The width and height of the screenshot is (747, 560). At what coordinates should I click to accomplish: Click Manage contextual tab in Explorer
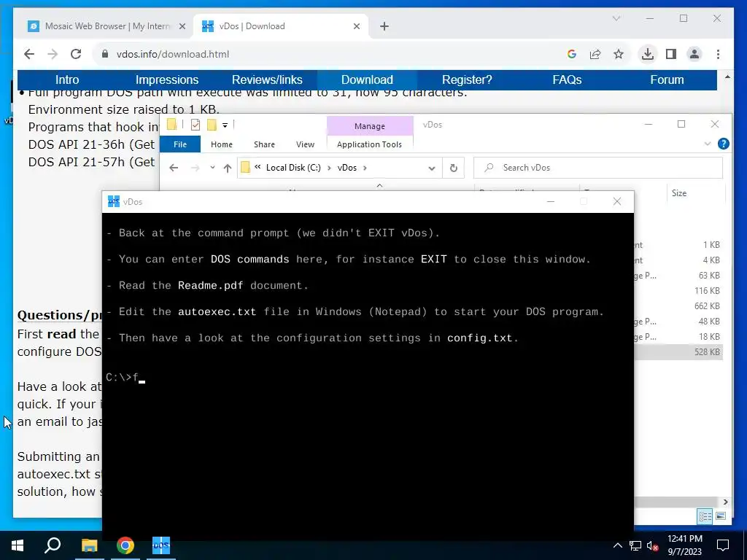370,126
